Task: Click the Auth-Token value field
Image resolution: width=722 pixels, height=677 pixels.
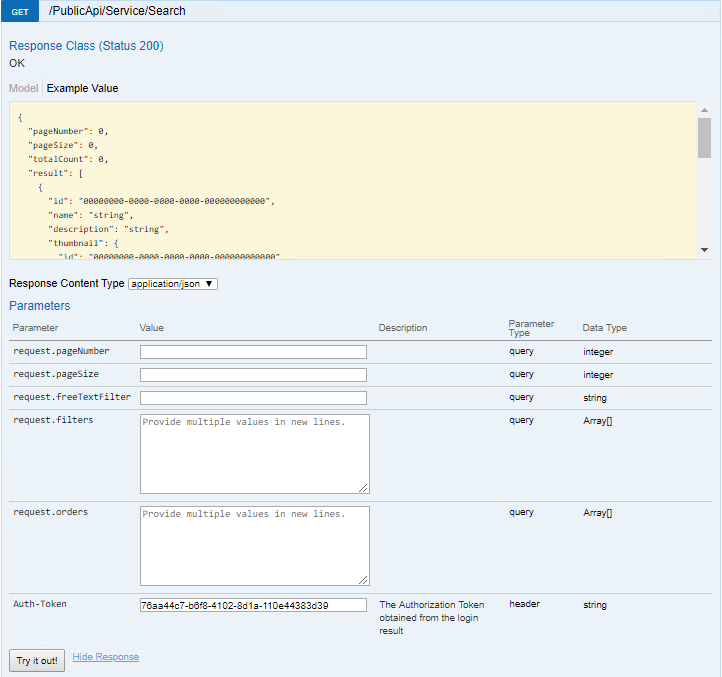Action: click(253, 605)
